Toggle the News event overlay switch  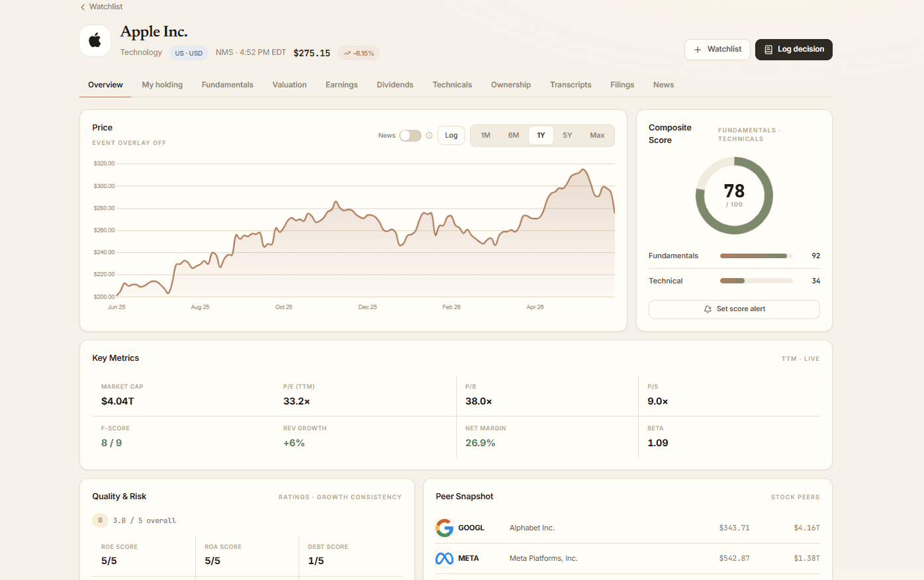(410, 136)
